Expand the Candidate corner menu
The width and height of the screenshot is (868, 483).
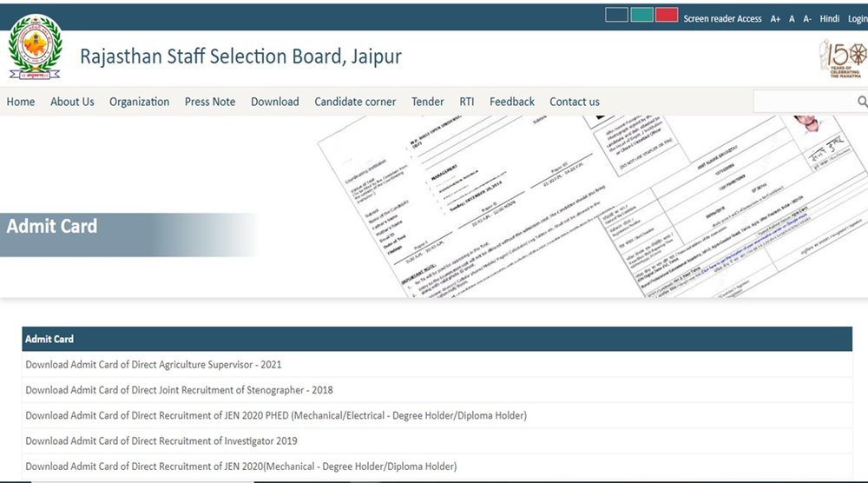pyautogui.click(x=355, y=102)
